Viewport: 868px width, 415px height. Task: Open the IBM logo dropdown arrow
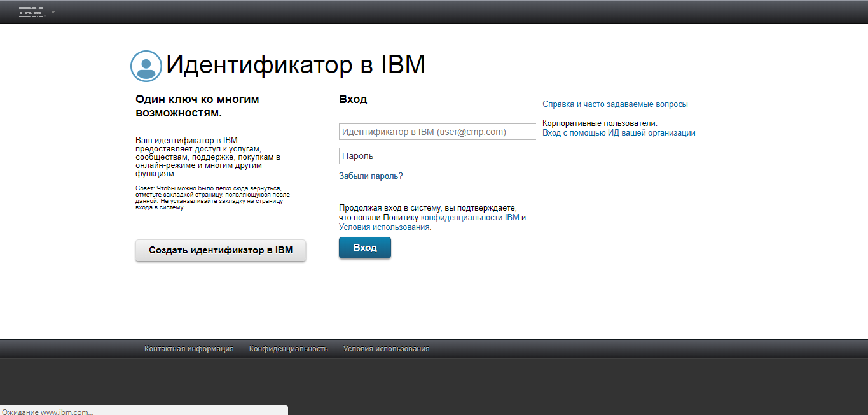53,11
